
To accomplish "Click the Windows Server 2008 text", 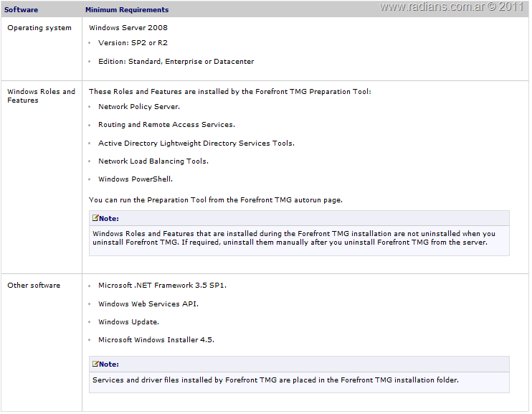I will point(128,28).
